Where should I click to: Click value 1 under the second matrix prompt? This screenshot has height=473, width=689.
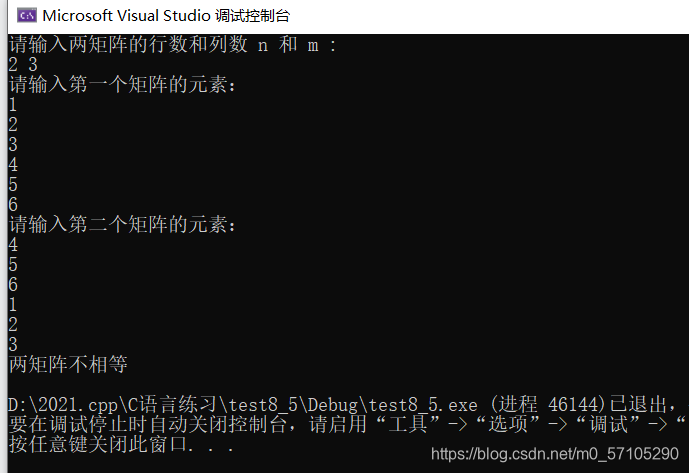(x=13, y=305)
